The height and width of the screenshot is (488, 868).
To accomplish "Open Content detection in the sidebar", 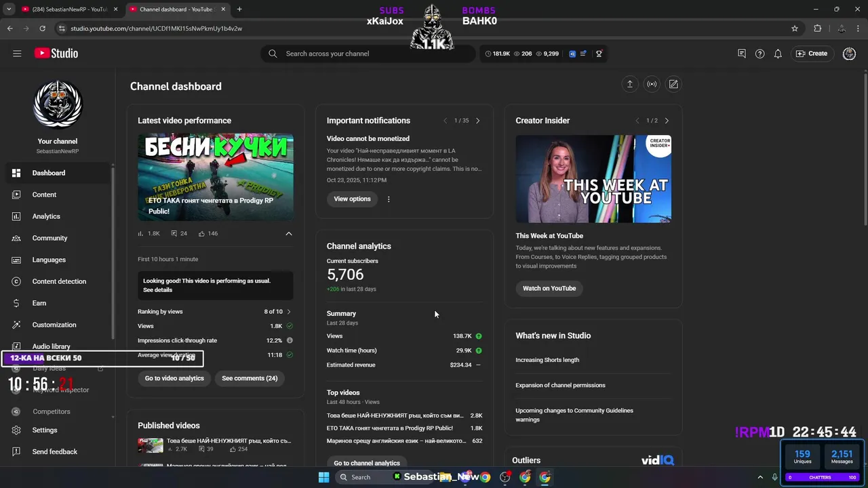I will click(x=58, y=281).
